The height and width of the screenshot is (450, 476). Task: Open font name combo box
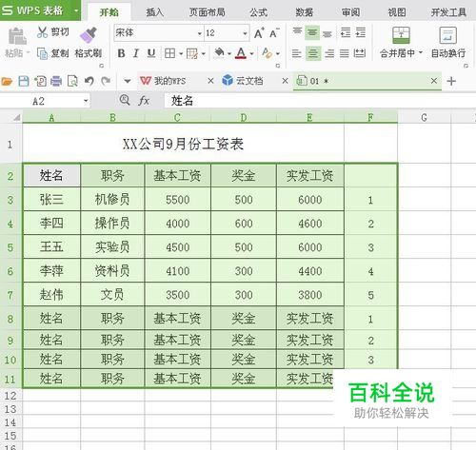(159, 33)
